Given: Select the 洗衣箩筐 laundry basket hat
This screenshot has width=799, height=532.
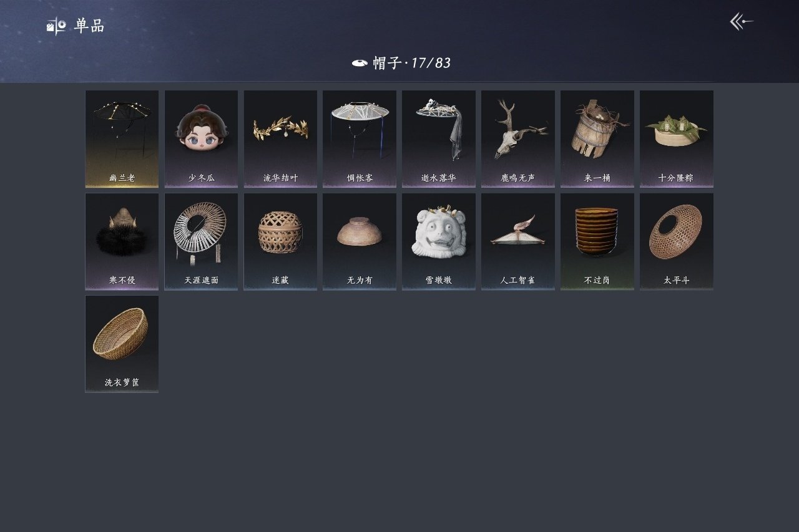Looking at the screenshot, I should point(122,344).
